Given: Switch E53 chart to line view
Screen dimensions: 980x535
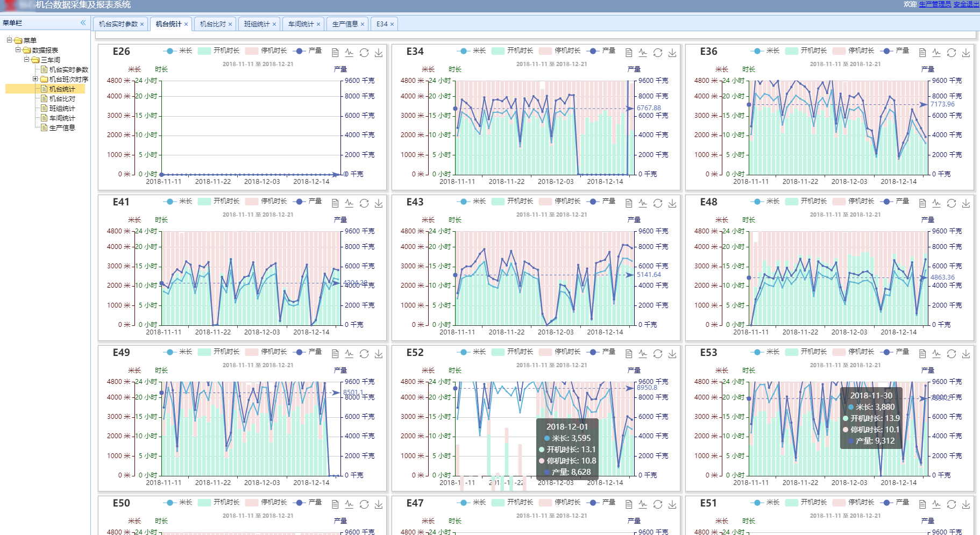Looking at the screenshot, I should (x=937, y=354).
